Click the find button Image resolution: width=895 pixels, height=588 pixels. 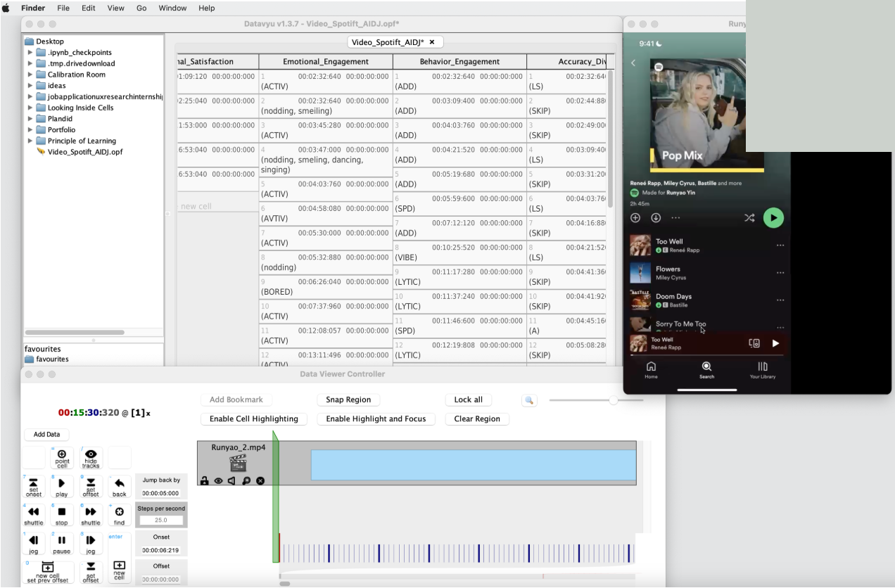[x=119, y=516]
